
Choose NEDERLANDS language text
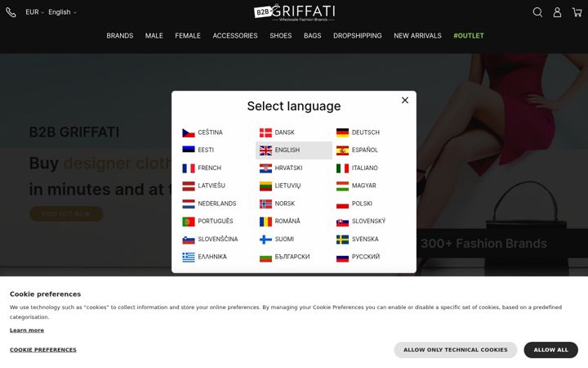tap(217, 204)
